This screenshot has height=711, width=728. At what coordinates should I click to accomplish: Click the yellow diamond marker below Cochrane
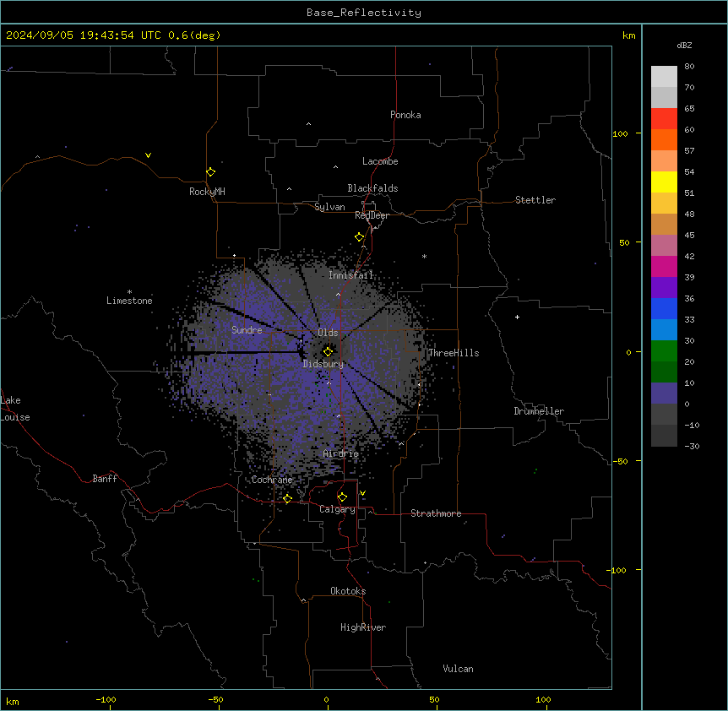coord(287,499)
